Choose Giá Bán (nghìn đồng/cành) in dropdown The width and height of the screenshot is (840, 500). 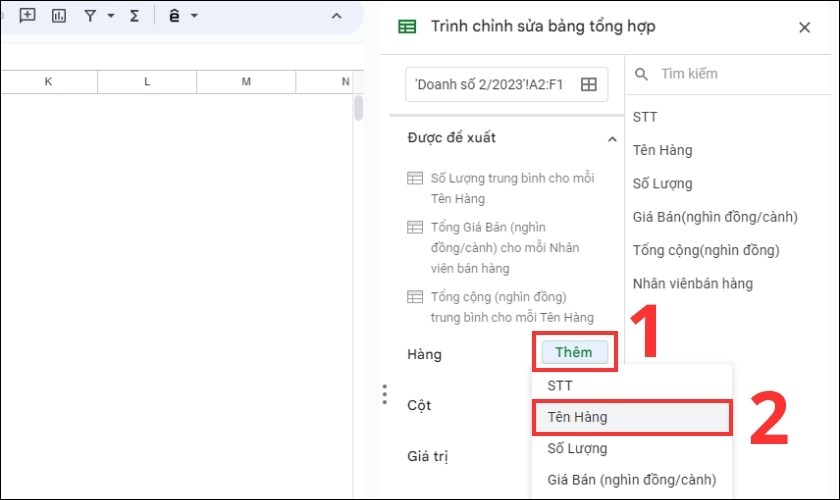click(632, 480)
